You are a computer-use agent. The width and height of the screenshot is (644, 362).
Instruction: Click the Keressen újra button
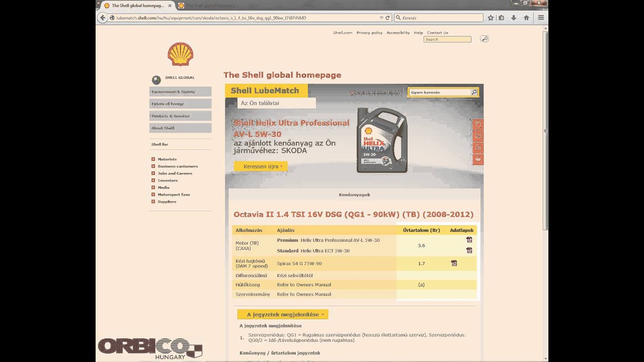(x=261, y=166)
